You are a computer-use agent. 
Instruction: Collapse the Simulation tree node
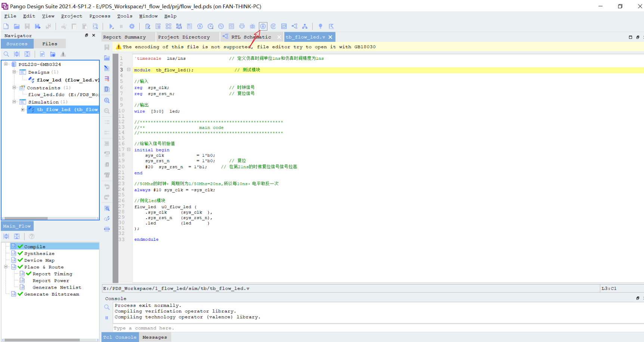click(14, 102)
